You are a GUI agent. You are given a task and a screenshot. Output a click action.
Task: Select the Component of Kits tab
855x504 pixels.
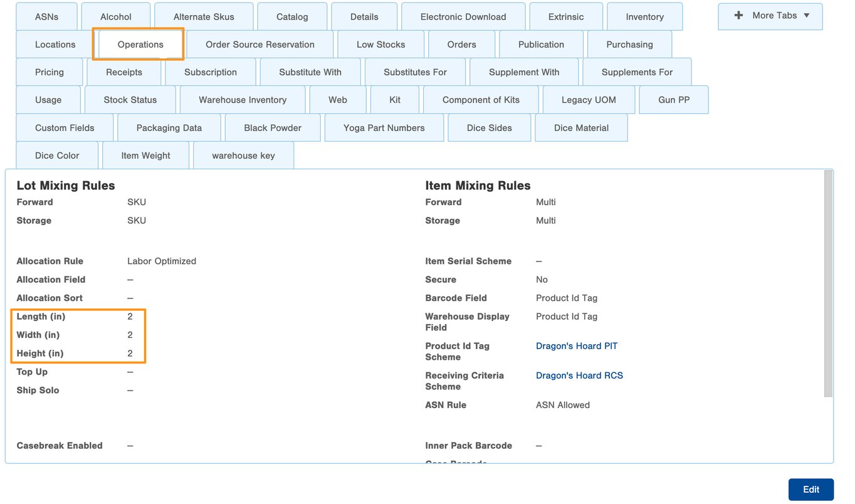481,100
